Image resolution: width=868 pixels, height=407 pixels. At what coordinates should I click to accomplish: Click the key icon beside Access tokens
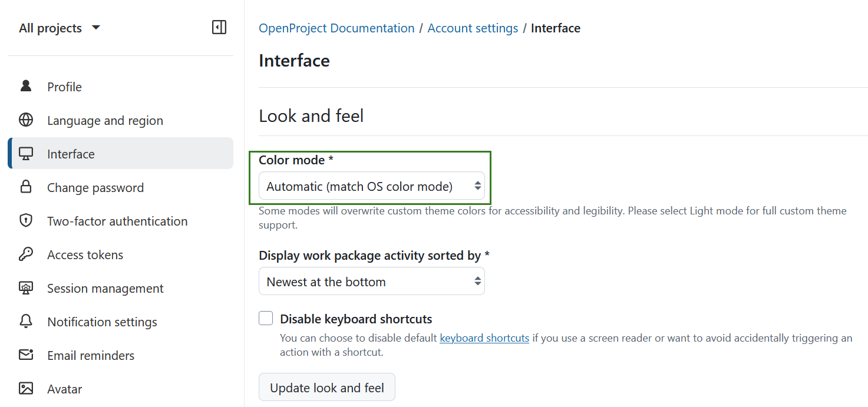pyautogui.click(x=26, y=254)
